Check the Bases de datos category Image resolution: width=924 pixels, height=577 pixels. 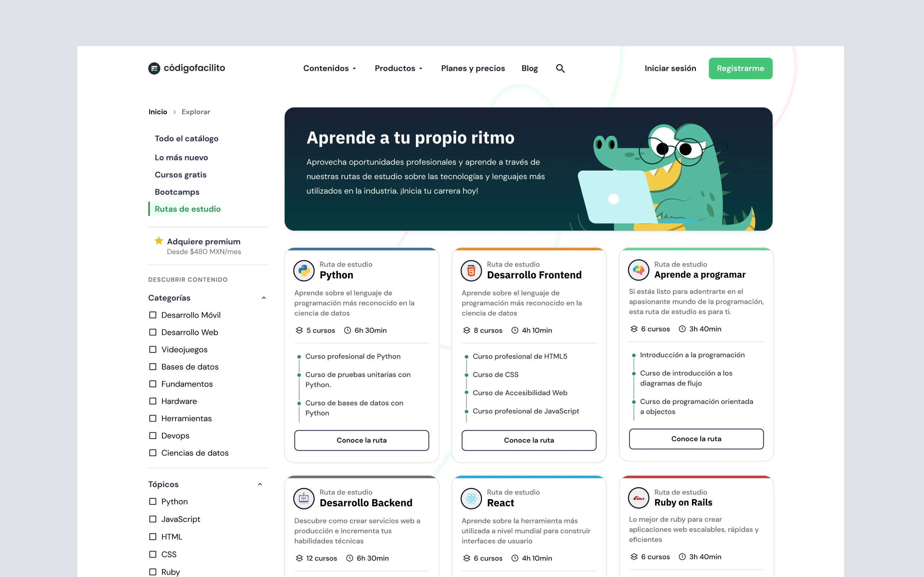(153, 366)
